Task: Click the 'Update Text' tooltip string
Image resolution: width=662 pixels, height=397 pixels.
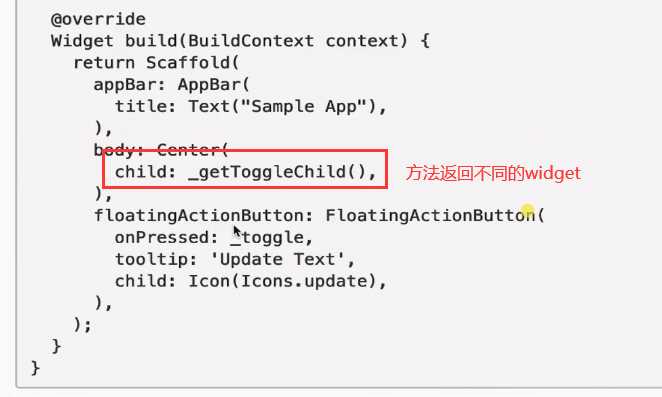Action: point(277,259)
